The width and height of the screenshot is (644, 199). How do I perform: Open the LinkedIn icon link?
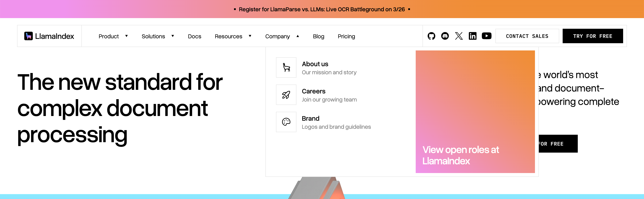coord(473,36)
